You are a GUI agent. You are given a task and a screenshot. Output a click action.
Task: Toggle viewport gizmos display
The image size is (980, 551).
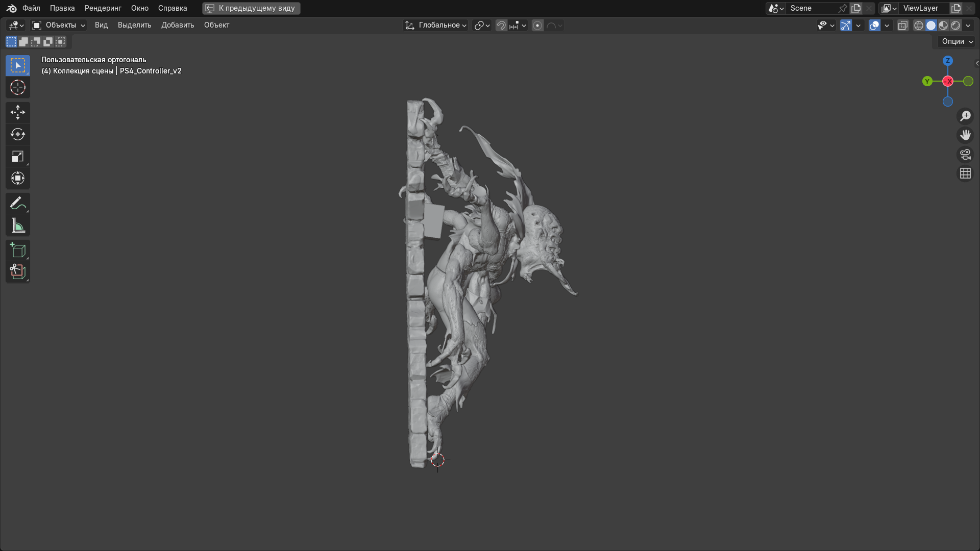click(x=846, y=26)
